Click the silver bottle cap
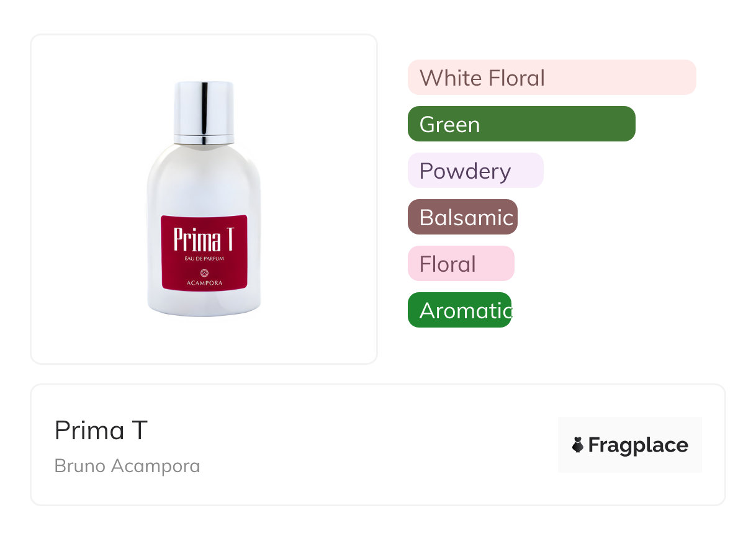756x536 pixels. pos(204,112)
